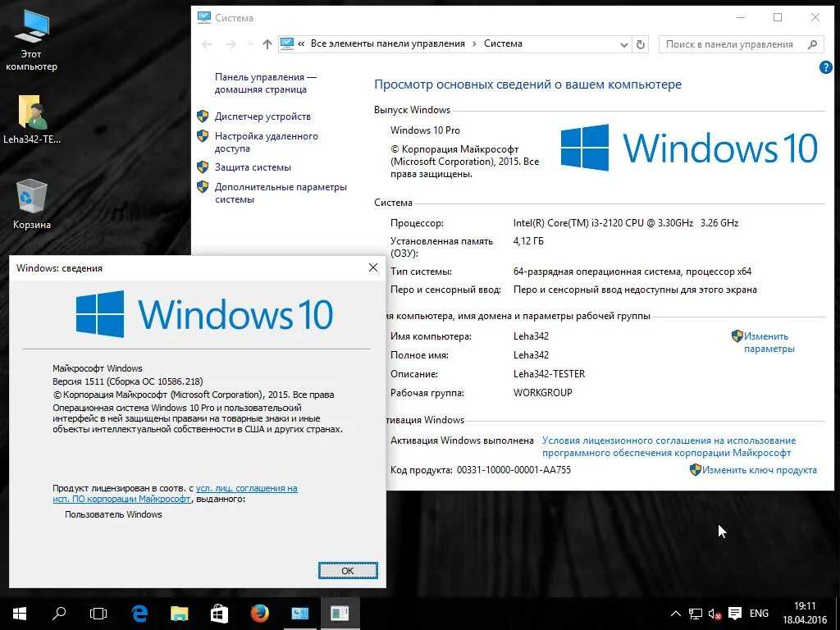The height and width of the screenshot is (630, 840).
Task: Open Microsoft Edge from the taskbar
Action: tap(139, 613)
